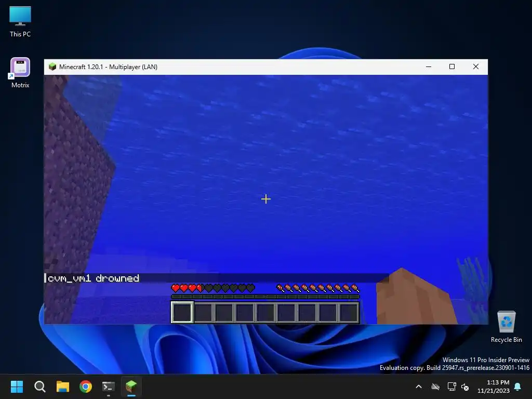The width and height of the screenshot is (532, 399).
Task: Click the red hearts health bar
Action: click(213, 288)
